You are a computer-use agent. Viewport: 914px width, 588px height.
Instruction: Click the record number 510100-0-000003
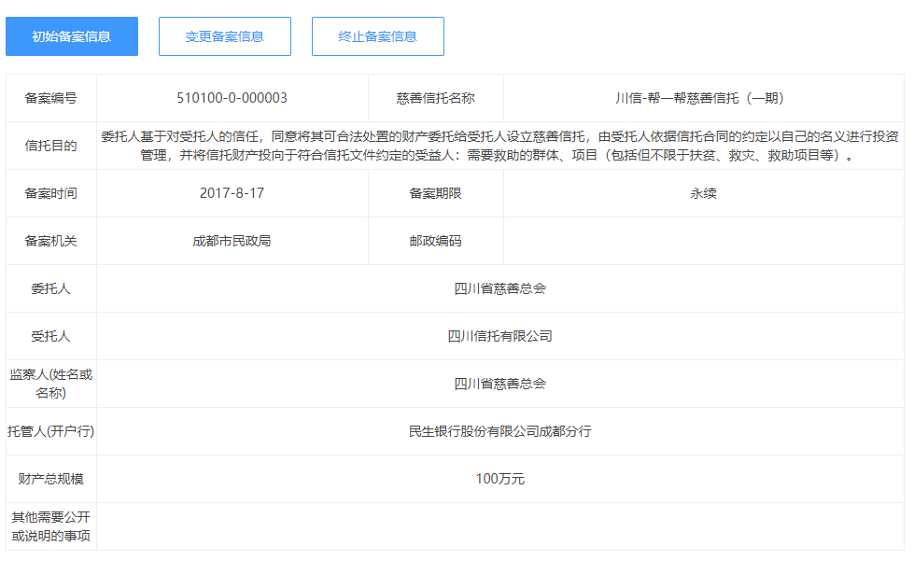(x=232, y=98)
